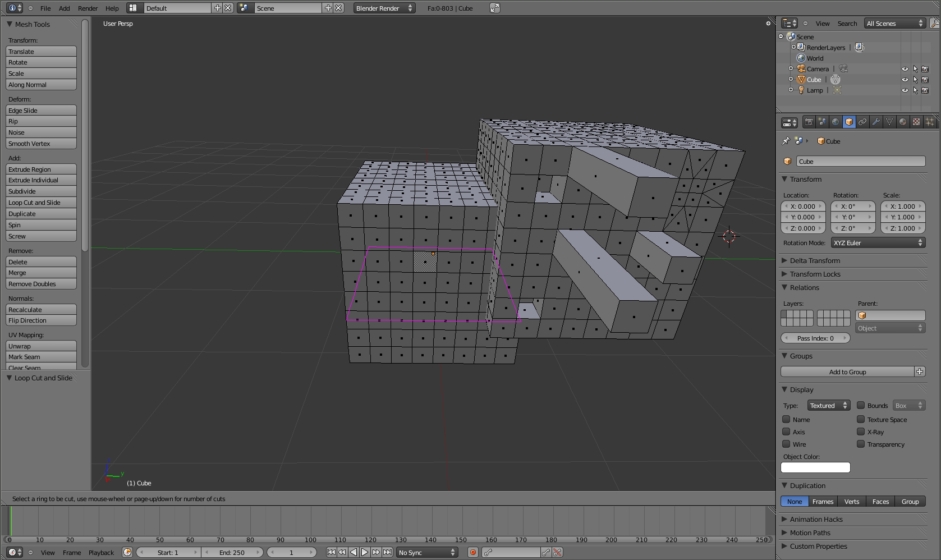The width and height of the screenshot is (941, 560).
Task: Toggle fullscreen with the back-to-previous icon
Action: click(x=494, y=8)
